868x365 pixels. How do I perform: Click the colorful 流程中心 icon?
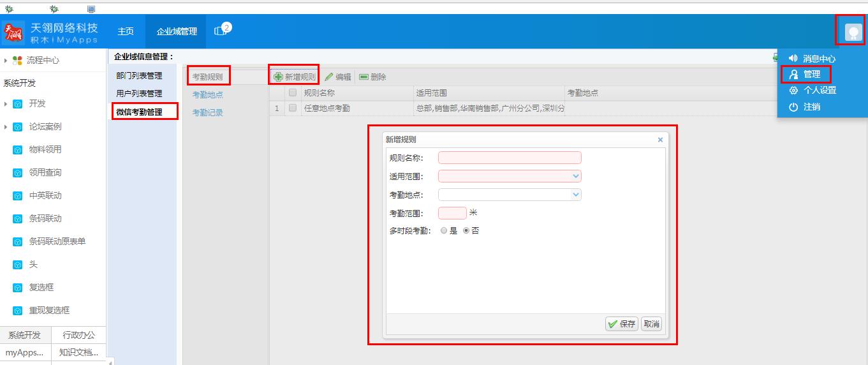click(x=18, y=61)
